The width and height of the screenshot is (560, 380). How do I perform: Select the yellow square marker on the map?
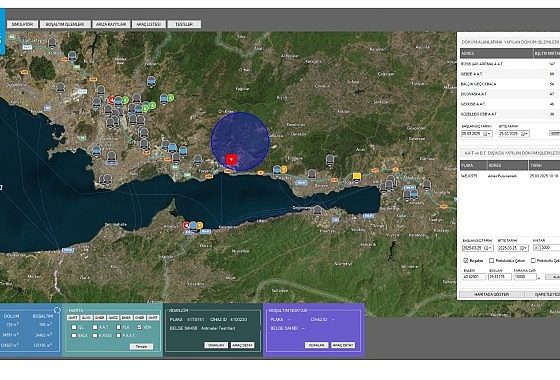[x=356, y=176]
